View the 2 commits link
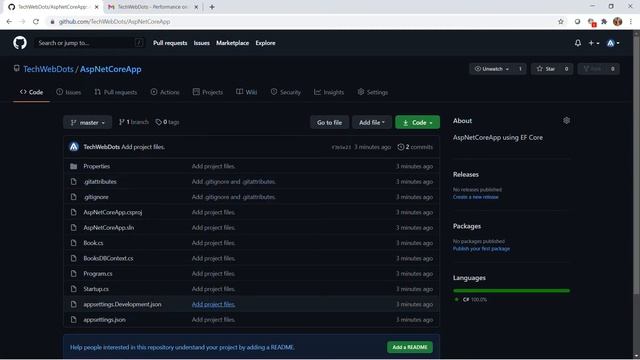This screenshot has height=360, width=640. pos(415,147)
